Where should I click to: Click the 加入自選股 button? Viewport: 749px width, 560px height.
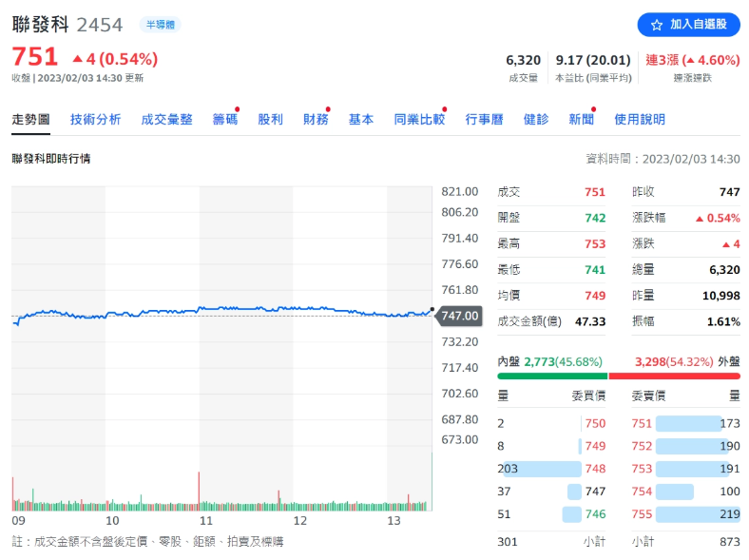pyautogui.click(x=688, y=25)
